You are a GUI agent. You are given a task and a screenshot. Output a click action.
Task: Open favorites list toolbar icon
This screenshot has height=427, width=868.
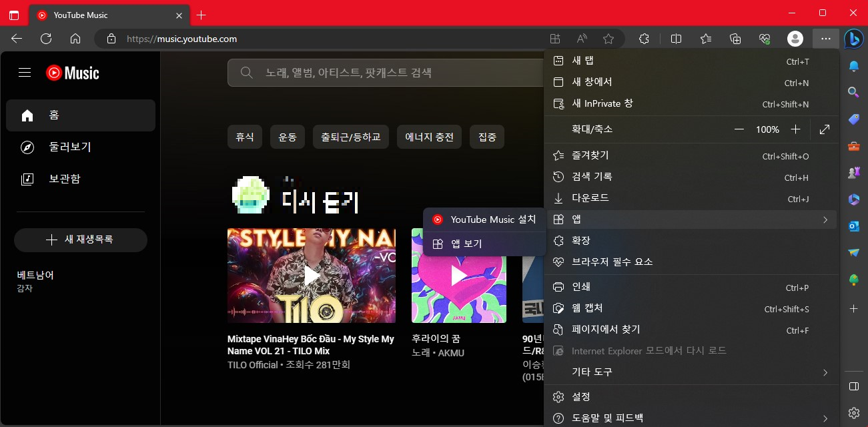coord(706,39)
